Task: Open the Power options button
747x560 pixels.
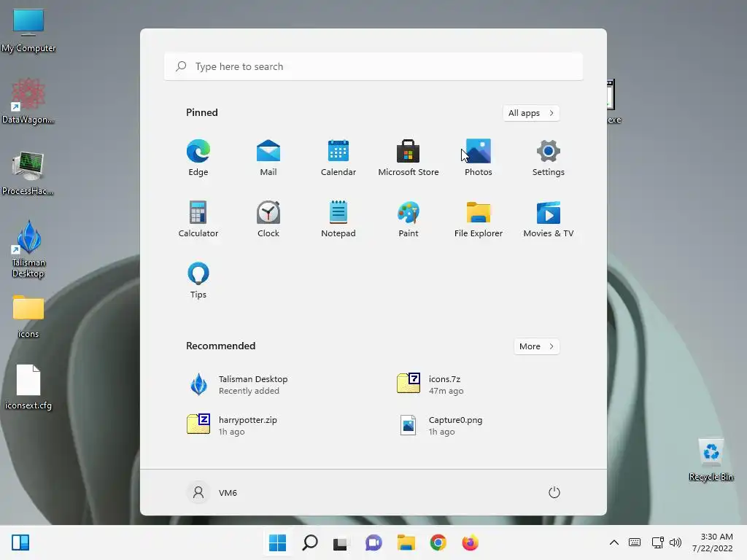Action: [x=554, y=492]
